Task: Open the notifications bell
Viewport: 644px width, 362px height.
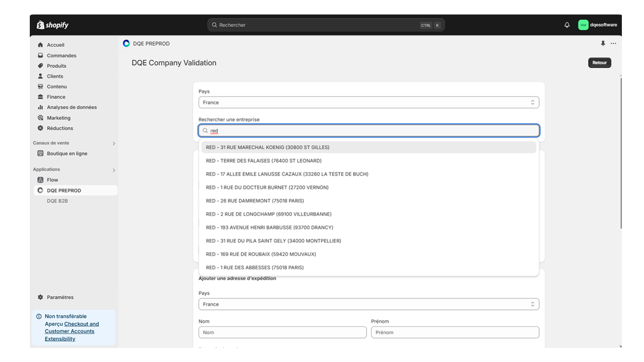Action: click(567, 25)
